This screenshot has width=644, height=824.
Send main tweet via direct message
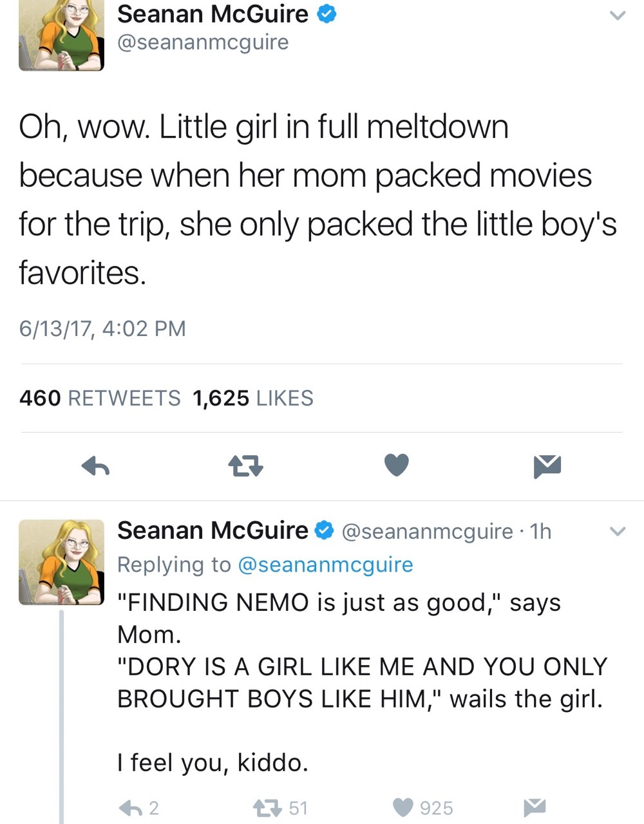click(547, 465)
